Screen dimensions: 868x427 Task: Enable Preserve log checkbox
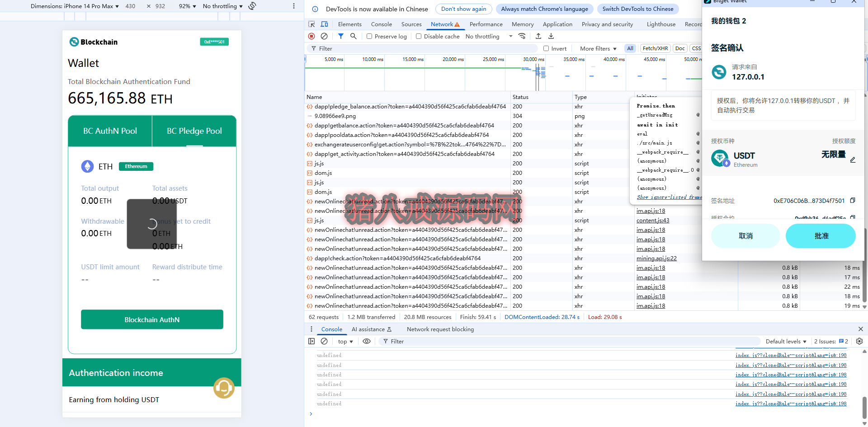click(369, 36)
